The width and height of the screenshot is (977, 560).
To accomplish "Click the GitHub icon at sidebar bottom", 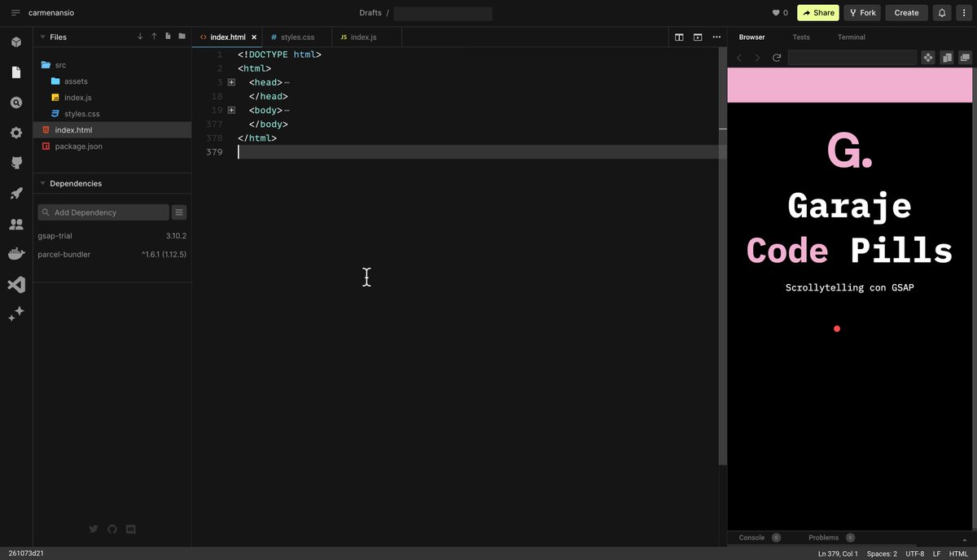I will pyautogui.click(x=112, y=529).
